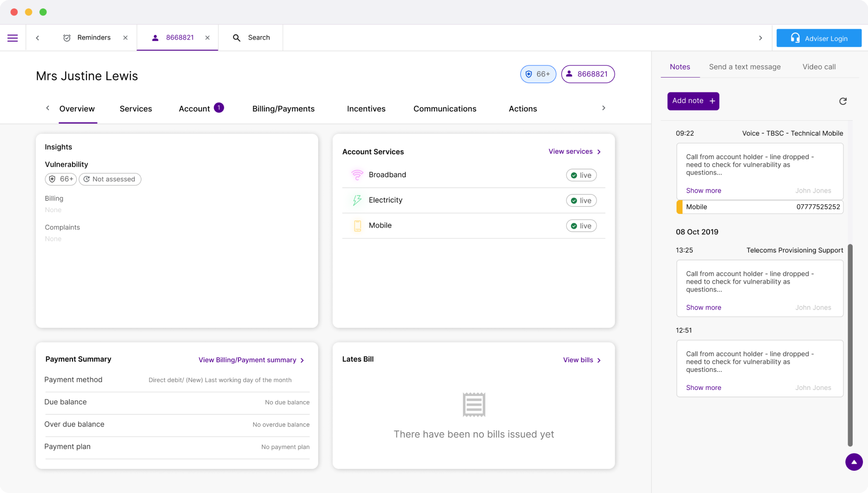Advance tabs with top bar right arrow
This screenshot has width=868, height=493.
tap(761, 38)
